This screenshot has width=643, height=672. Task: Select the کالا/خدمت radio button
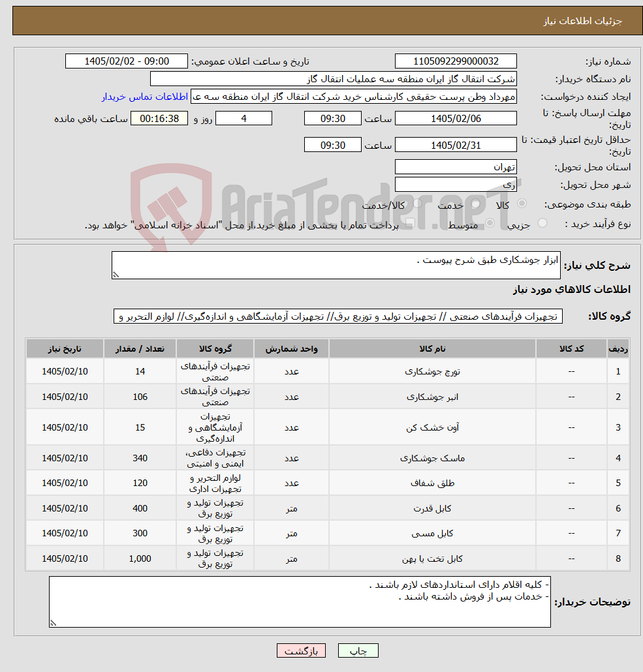pos(417,204)
